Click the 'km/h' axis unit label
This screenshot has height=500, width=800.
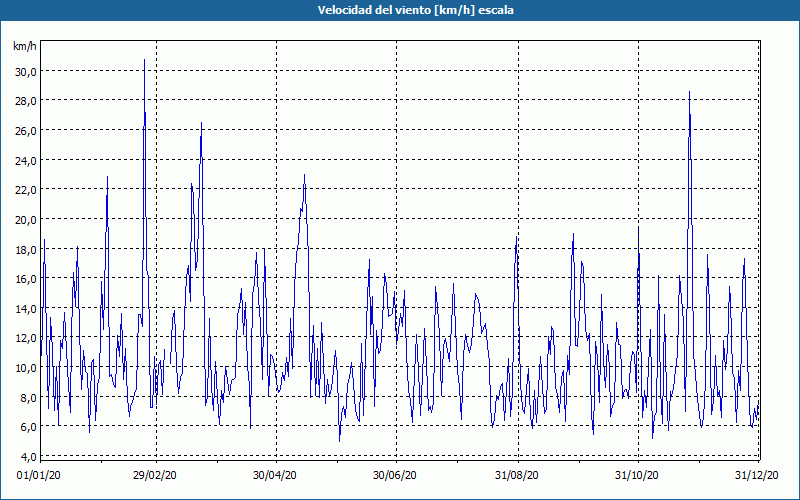point(25,46)
